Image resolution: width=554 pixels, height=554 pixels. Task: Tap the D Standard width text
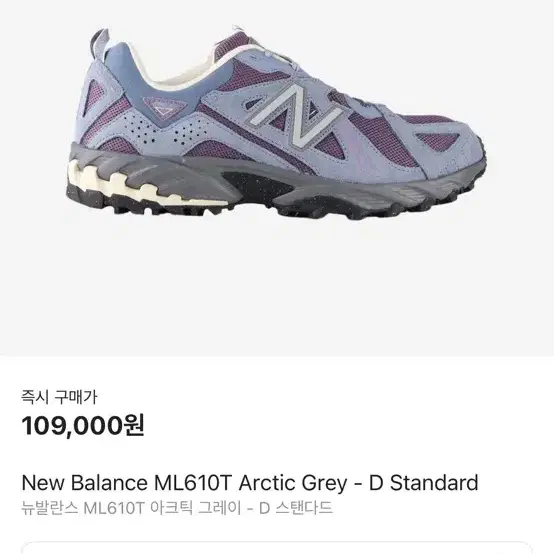pyautogui.click(x=424, y=483)
